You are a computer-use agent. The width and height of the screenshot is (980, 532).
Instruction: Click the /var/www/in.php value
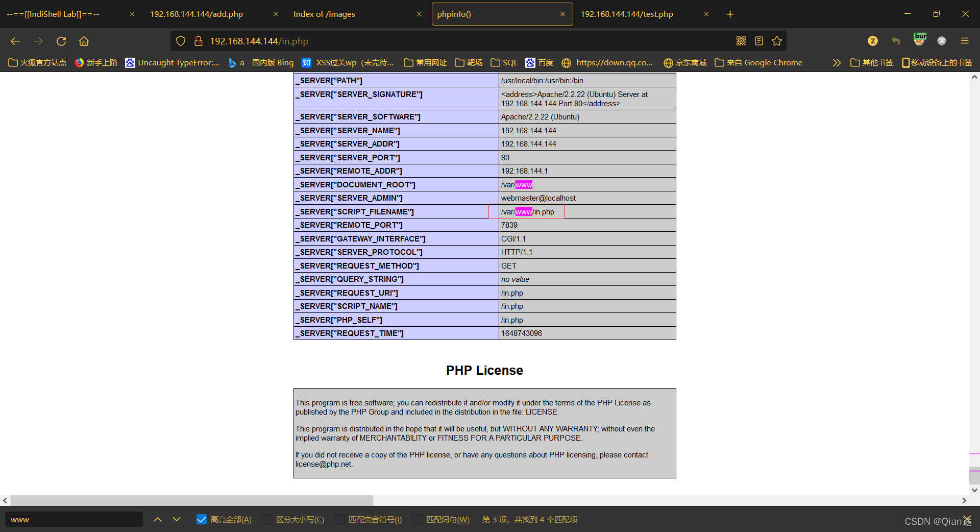(527, 211)
